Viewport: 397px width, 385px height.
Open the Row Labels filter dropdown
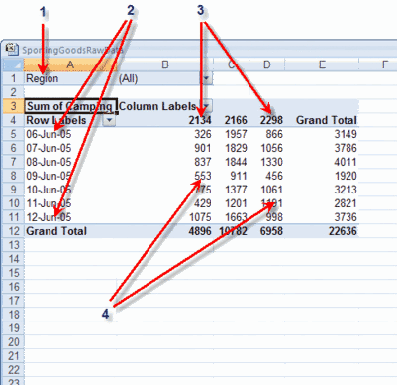point(109,120)
